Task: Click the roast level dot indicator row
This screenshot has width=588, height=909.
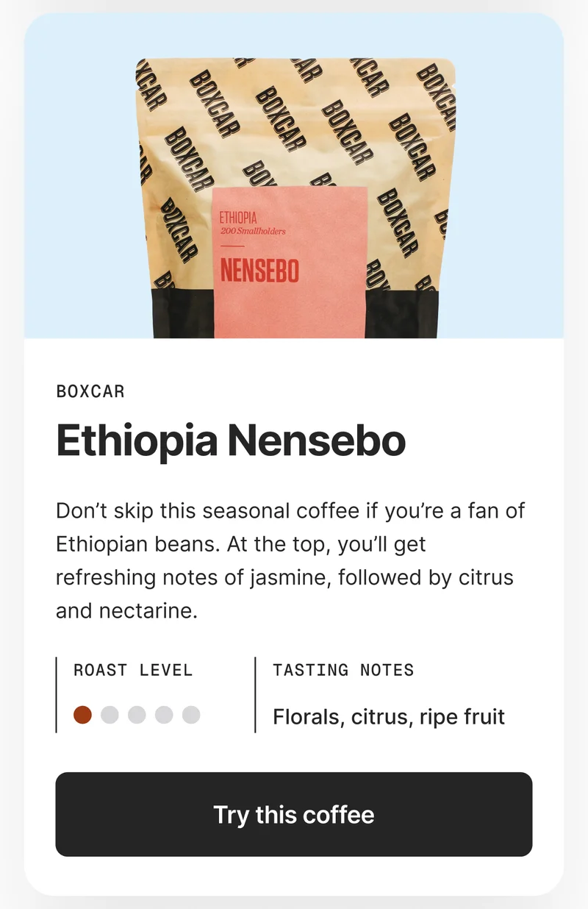Action: (137, 713)
